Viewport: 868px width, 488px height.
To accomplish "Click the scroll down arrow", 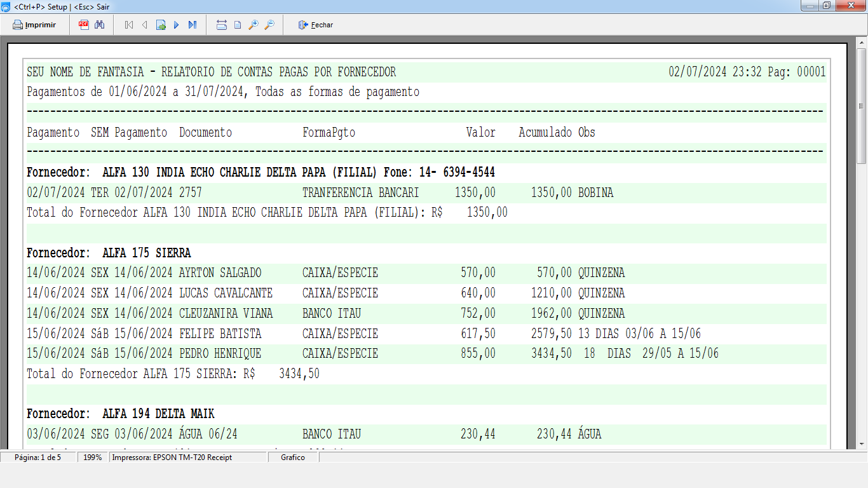I will pos(862,444).
